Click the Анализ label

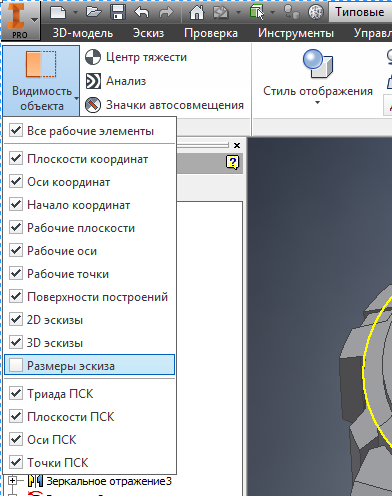(126, 81)
